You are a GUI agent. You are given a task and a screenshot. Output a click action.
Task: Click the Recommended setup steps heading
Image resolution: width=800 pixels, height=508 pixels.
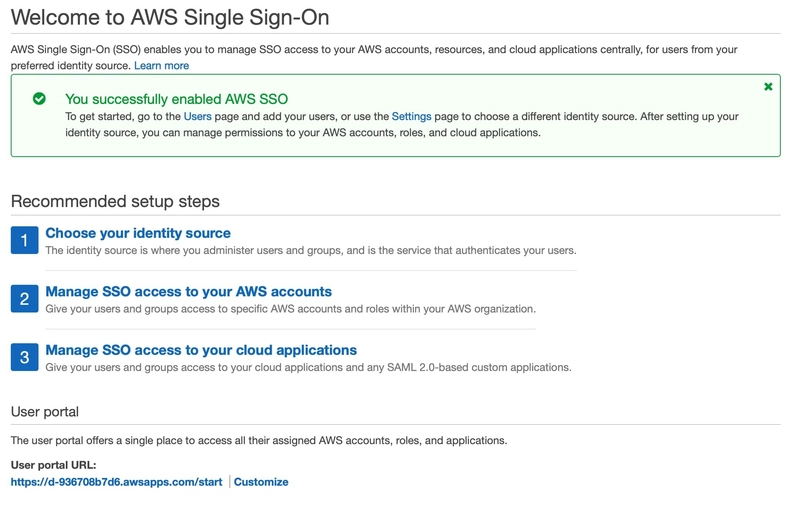[115, 201]
